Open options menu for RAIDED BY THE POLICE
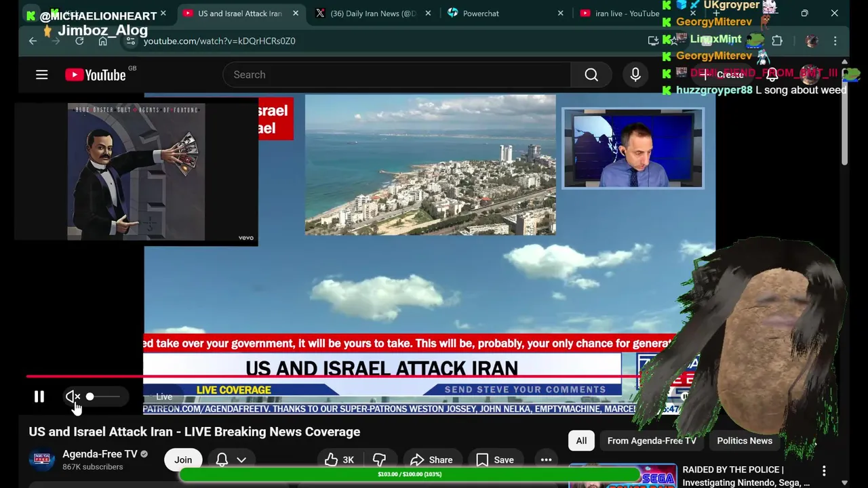This screenshot has width=868, height=488. (824, 470)
